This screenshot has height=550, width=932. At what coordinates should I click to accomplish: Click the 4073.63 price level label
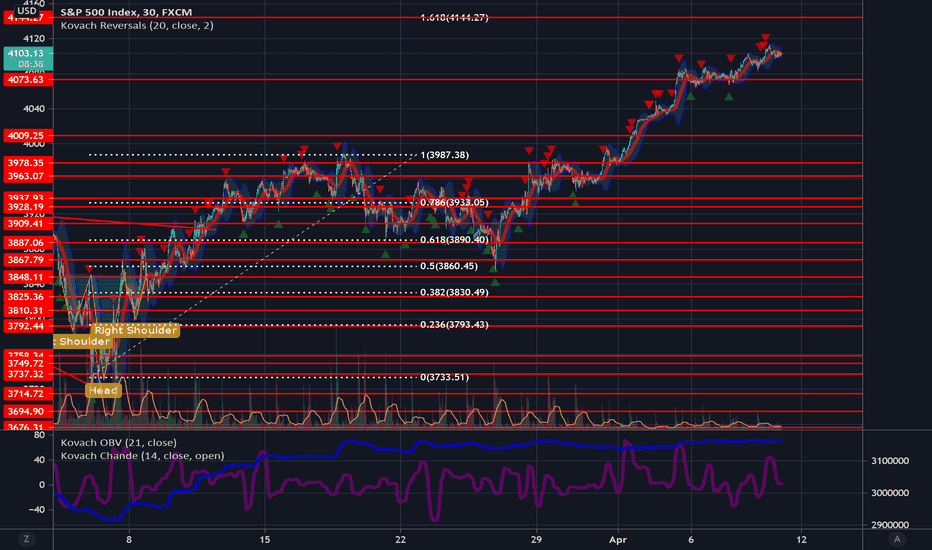point(28,80)
